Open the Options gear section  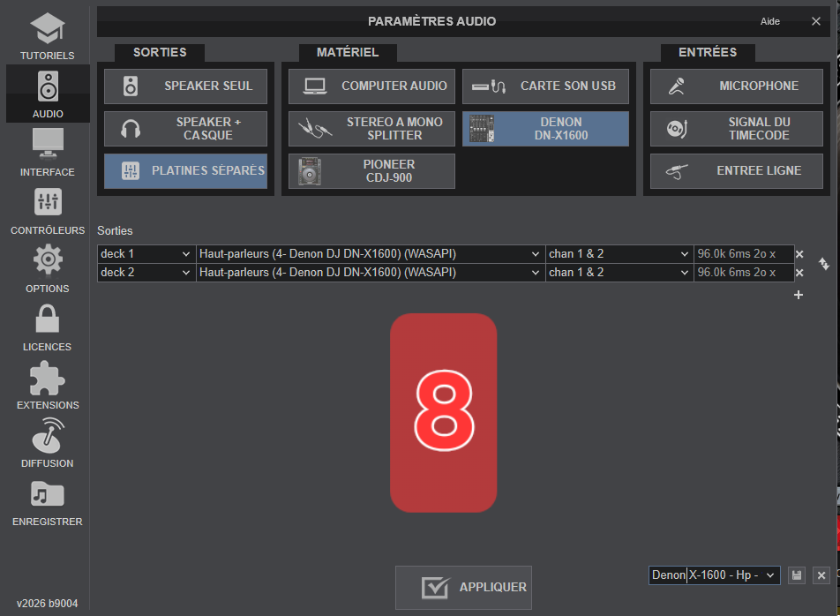(47, 268)
